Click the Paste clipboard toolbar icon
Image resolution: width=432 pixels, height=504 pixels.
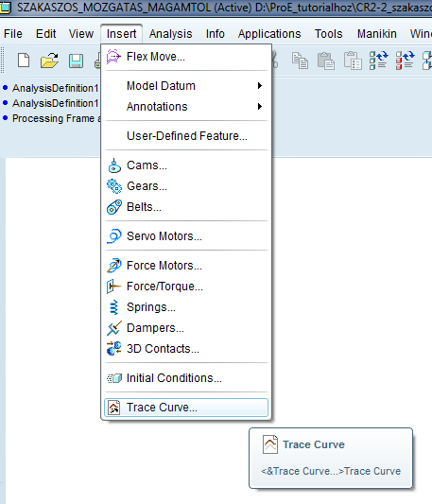(326, 61)
